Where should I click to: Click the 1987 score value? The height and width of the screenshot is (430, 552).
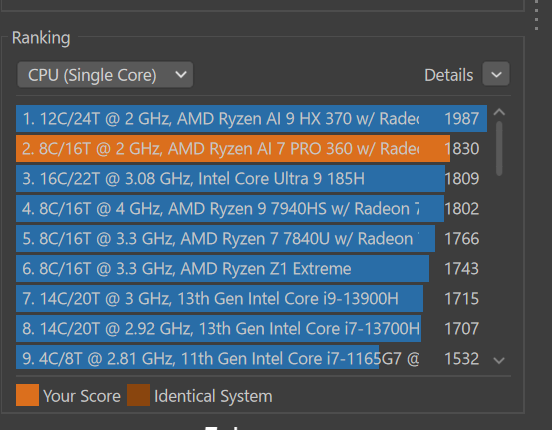tap(462, 119)
